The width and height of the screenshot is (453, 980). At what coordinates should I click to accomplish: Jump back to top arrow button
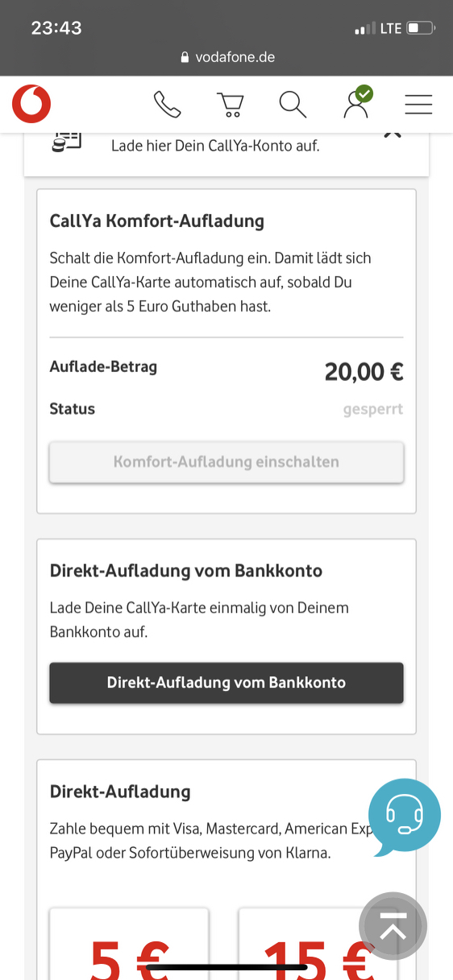[x=393, y=926]
